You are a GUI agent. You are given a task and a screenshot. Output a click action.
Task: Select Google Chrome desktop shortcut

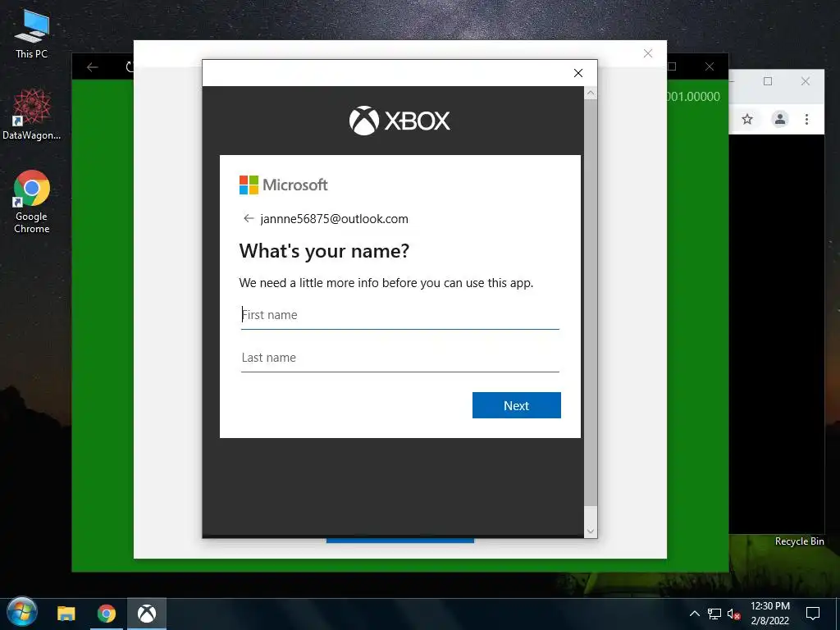pyautogui.click(x=32, y=202)
